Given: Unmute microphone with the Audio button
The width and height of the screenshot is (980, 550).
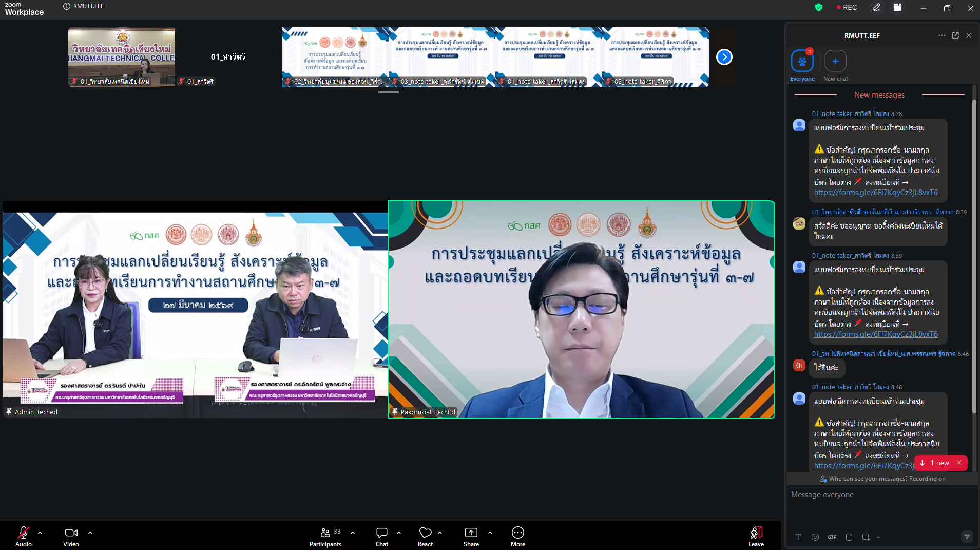Looking at the screenshot, I should coord(23,536).
